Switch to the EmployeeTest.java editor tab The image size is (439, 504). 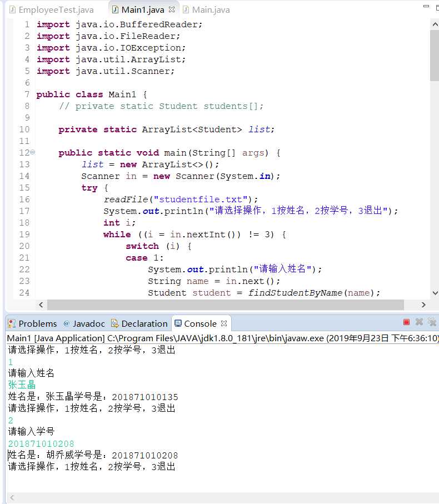click(52, 10)
